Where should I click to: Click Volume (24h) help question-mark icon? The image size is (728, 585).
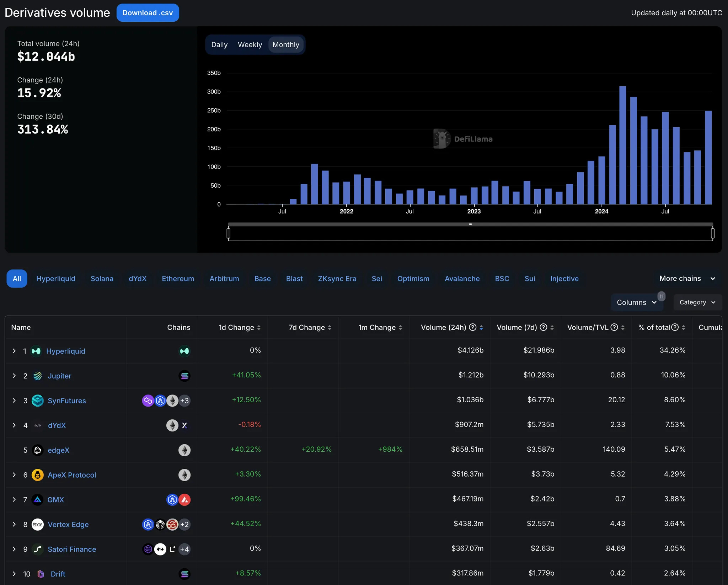[473, 327]
